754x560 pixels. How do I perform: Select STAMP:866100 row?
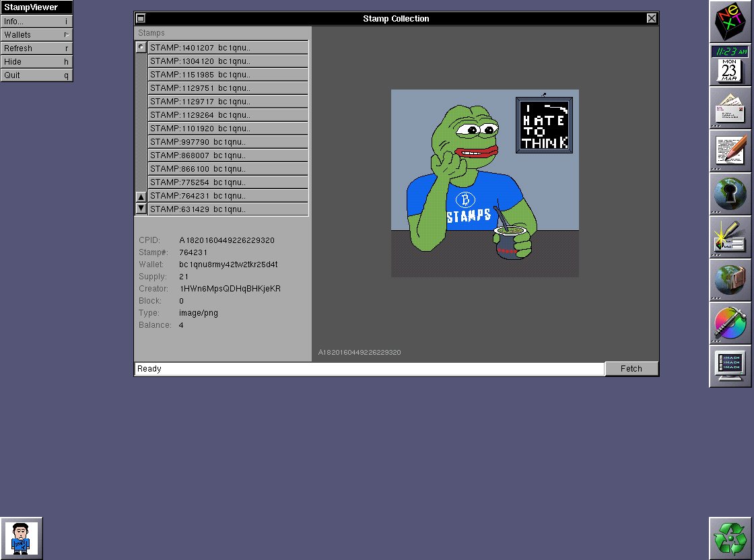228,169
